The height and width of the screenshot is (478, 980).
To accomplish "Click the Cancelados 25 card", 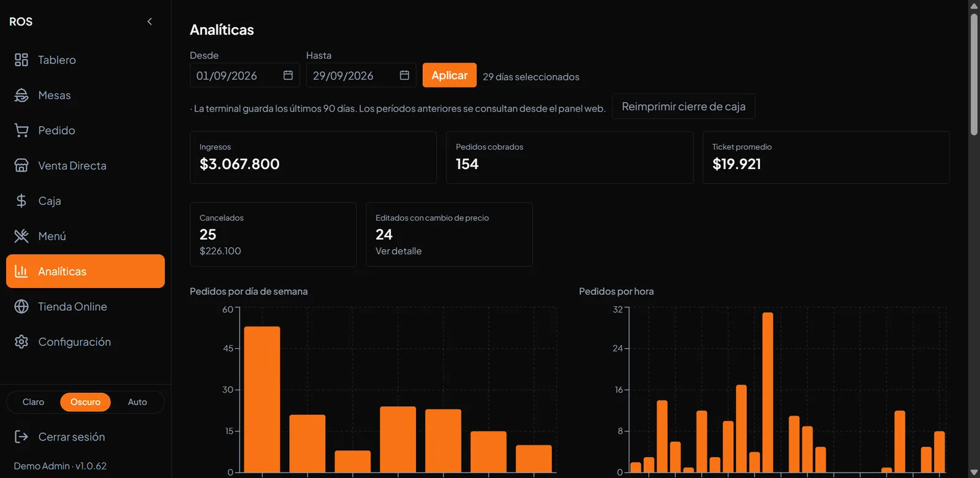I will tap(273, 235).
